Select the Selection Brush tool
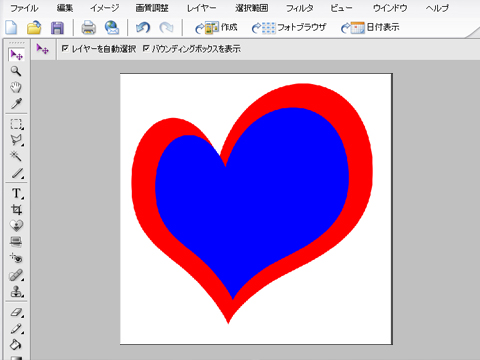The width and height of the screenshot is (480, 360). pos(16,173)
